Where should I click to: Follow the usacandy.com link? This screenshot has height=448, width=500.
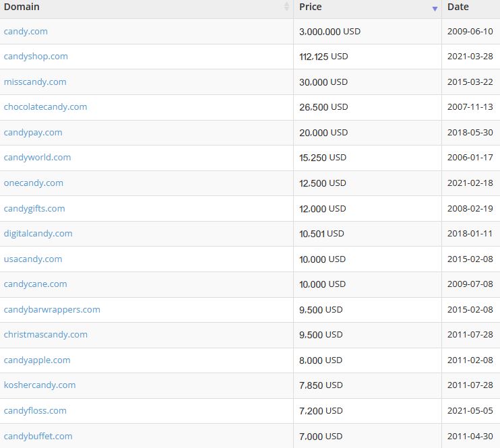pyautogui.click(x=33, y=259)
